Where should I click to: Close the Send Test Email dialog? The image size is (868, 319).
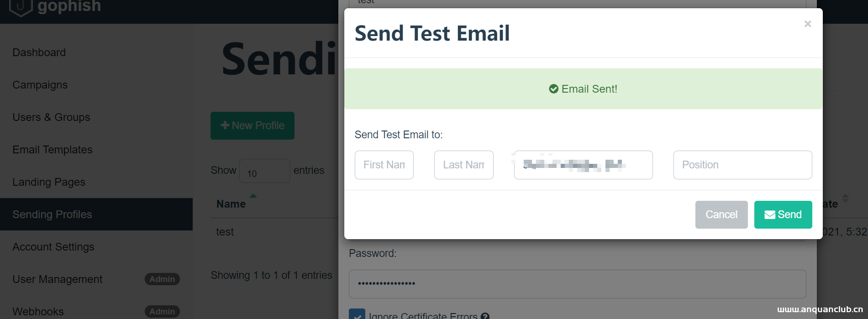pos(807,24)
